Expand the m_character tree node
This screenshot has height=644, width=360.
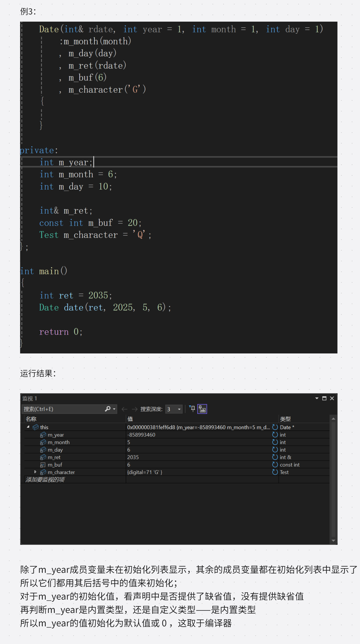(35, 472)
